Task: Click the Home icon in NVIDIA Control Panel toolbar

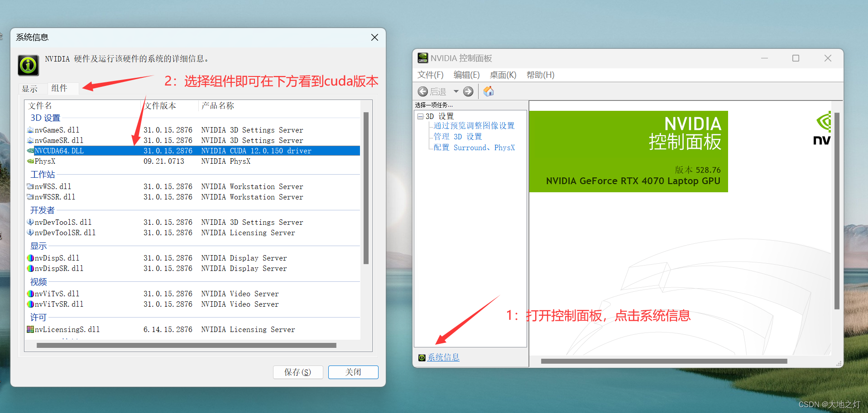Action: click(x=489, y=91)
